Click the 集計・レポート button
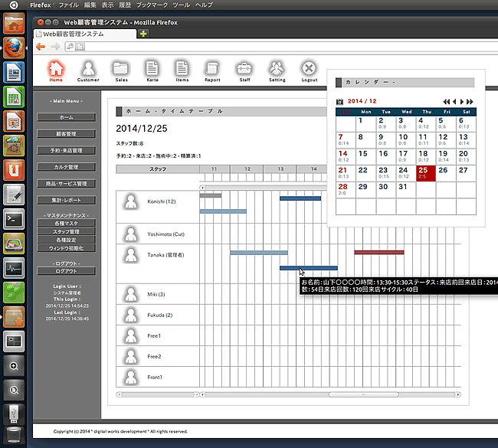 (x=66, y=200)
